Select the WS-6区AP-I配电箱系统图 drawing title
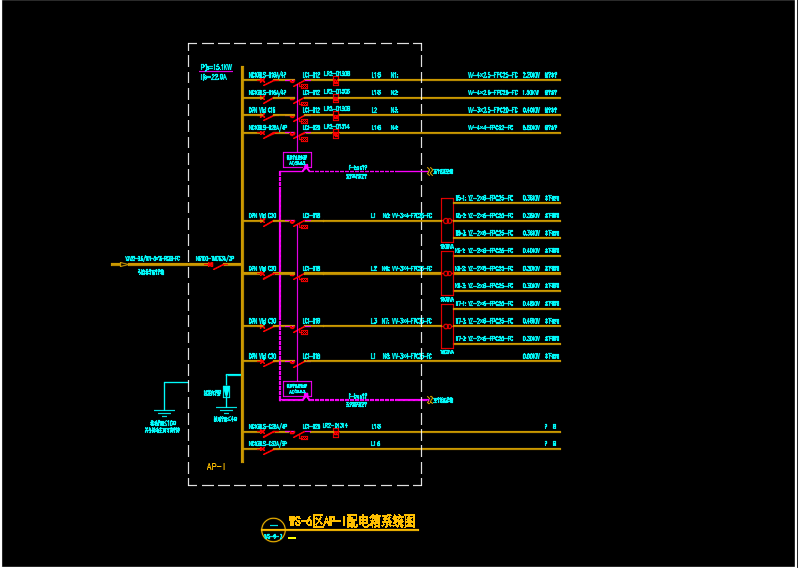This screenshot has width=798, height=568. (353, 522)
